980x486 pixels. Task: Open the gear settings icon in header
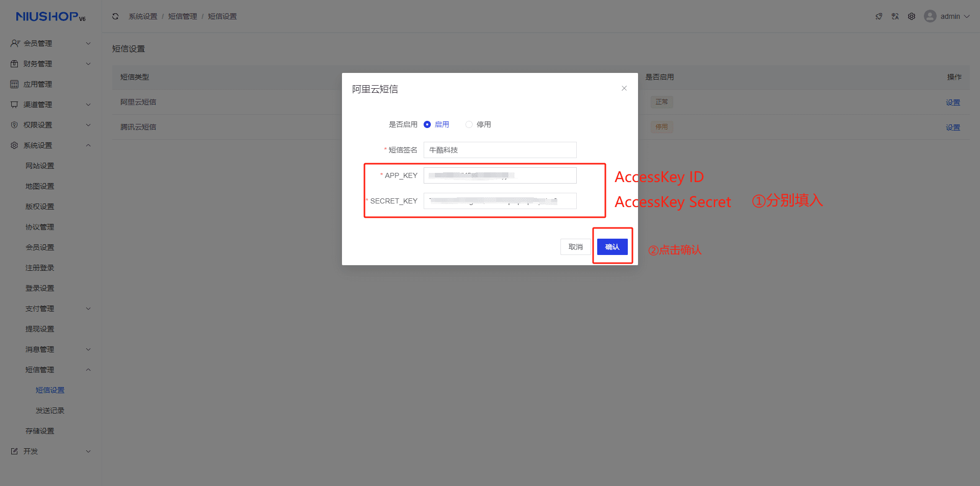click(912, 16)
